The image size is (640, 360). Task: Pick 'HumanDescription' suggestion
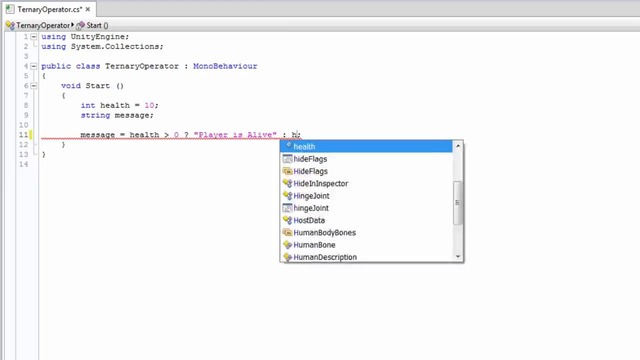(x=366, y=257)
